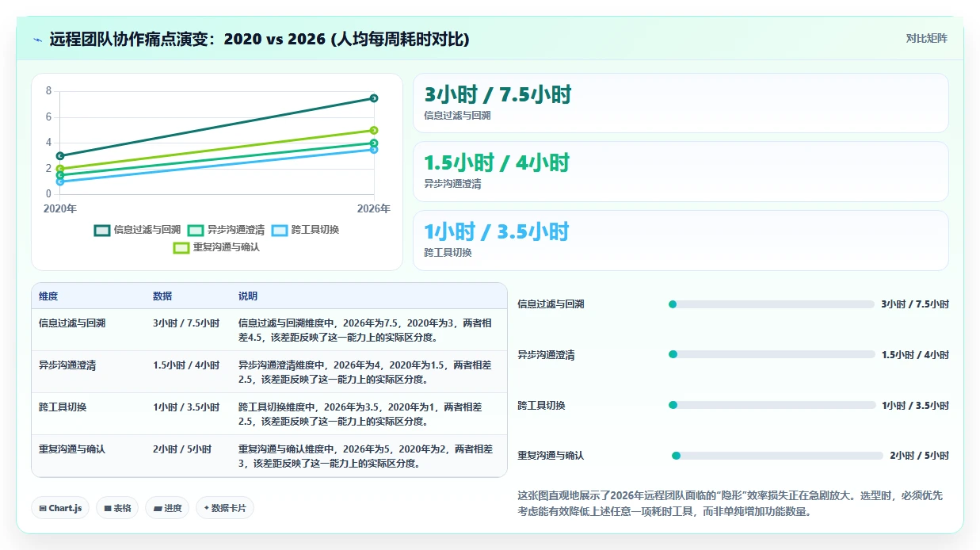
Task: Click the description of 重复沟通与确认维度
Action: pyautogui.click(x=365, y=456)
